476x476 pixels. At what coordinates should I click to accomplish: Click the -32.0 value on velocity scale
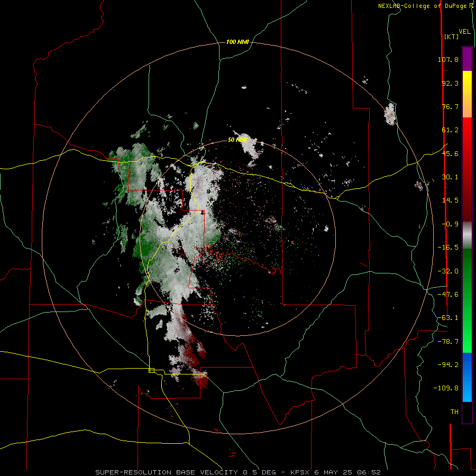point(448,271)
